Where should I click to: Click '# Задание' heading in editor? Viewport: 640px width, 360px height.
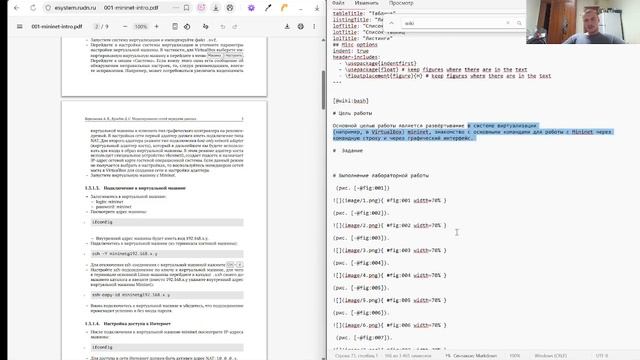point(348,151)
